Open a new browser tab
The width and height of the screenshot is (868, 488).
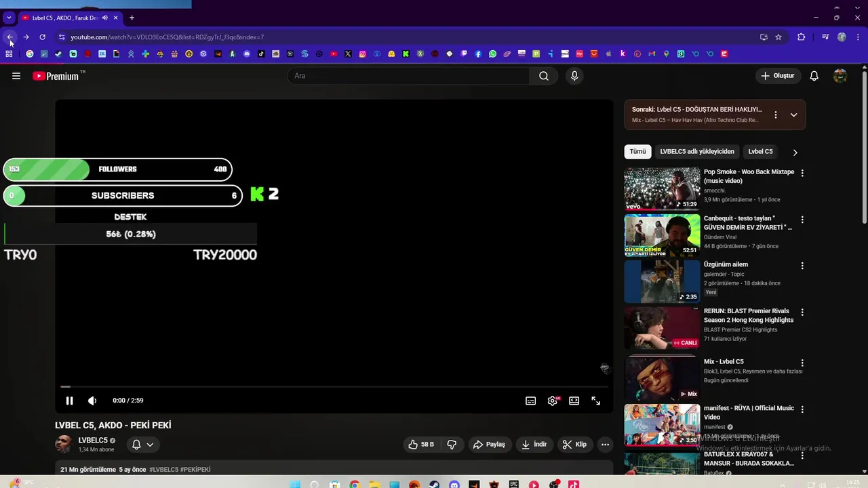[x=132, y=18]
